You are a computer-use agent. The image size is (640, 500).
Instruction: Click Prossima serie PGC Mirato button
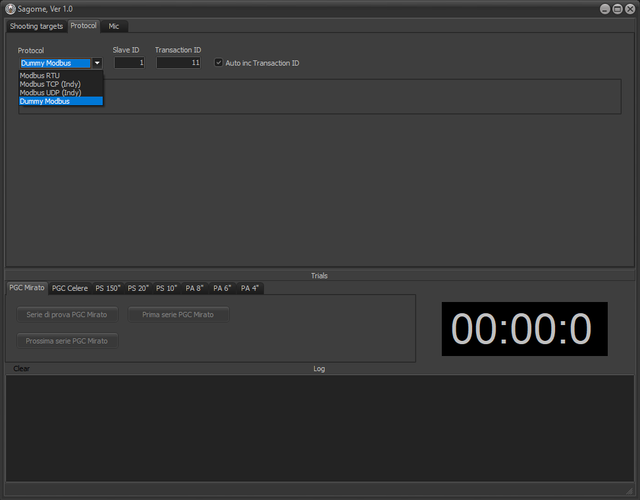point(67,341)
